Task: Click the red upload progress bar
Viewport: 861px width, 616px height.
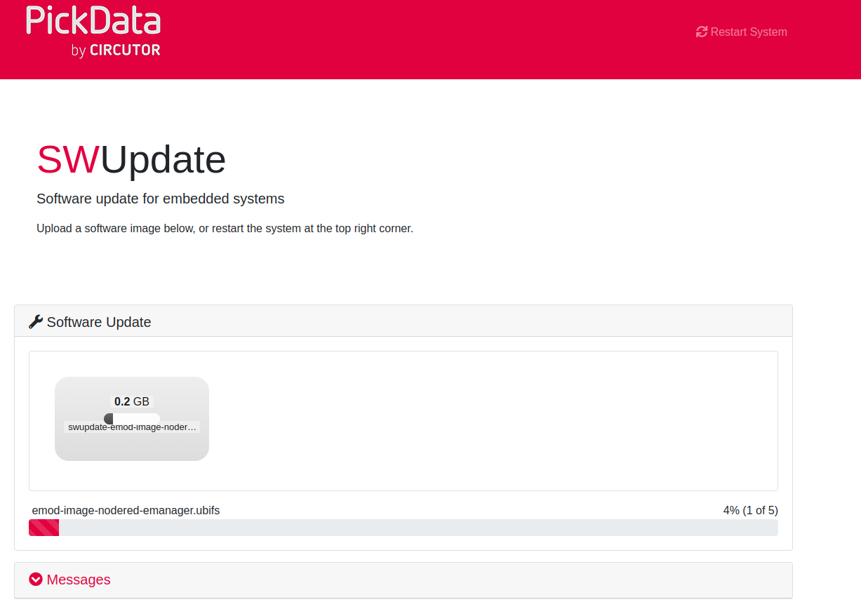Action: click(x=44, y=527)
